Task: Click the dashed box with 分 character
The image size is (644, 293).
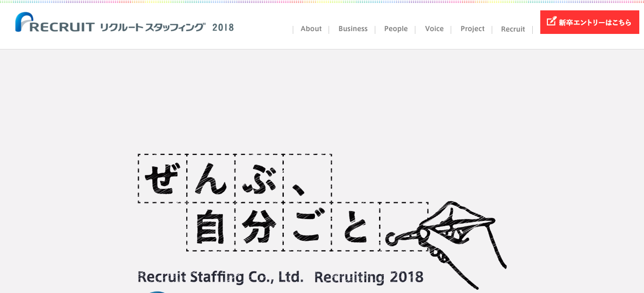Action: (259, 227)
